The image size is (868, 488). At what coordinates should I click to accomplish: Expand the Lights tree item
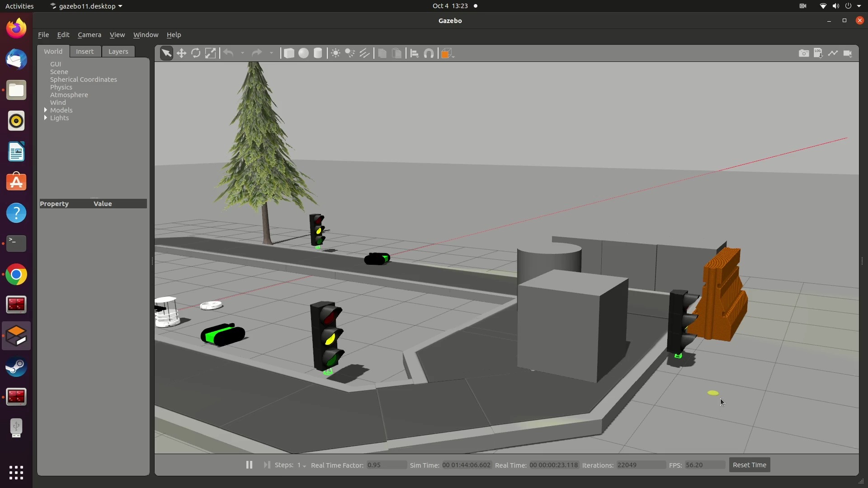click(45, 118)
